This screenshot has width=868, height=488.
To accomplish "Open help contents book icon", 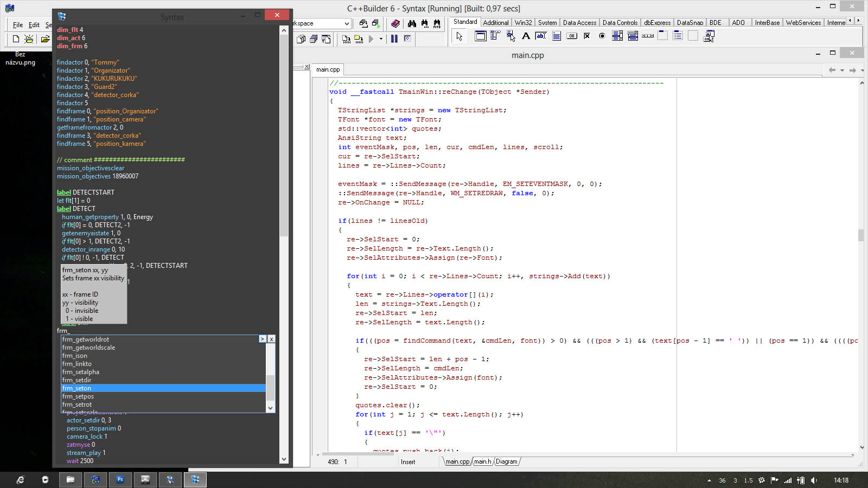I will (x=395, y=23).
